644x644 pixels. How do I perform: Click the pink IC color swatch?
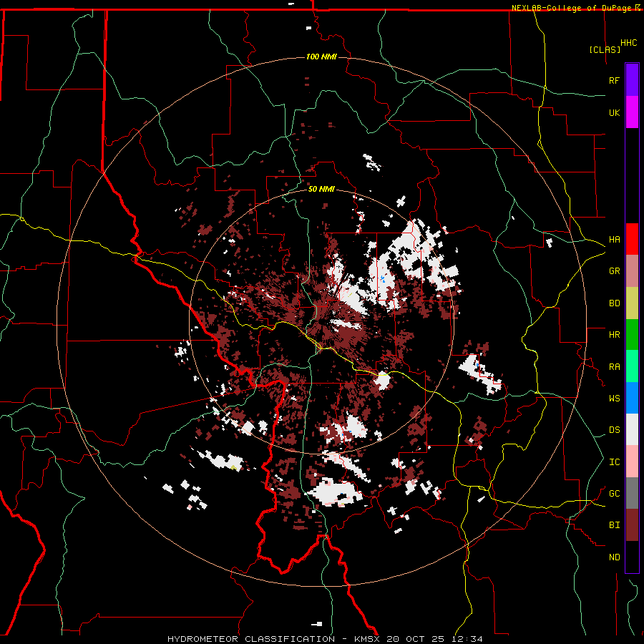(x=632, y=462)
